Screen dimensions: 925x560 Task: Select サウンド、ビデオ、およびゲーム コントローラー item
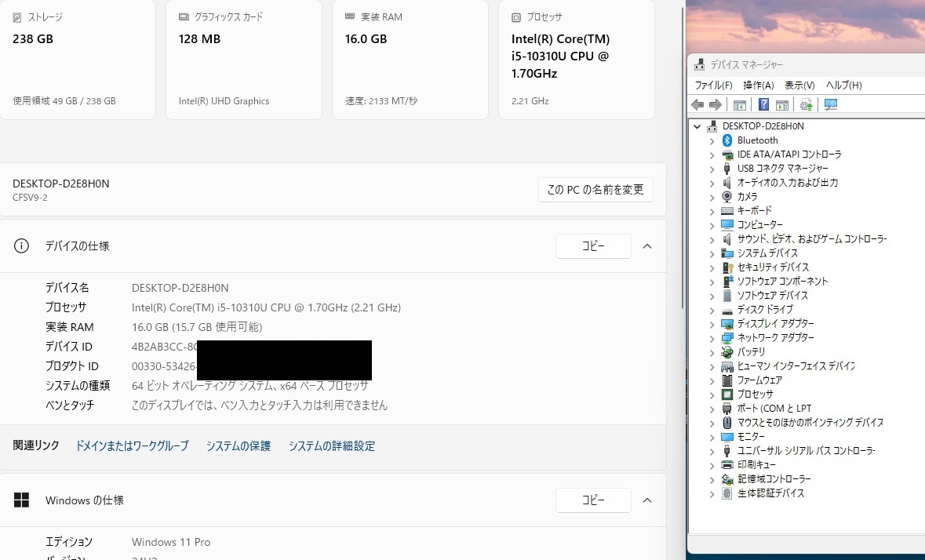tap(812, 238)
